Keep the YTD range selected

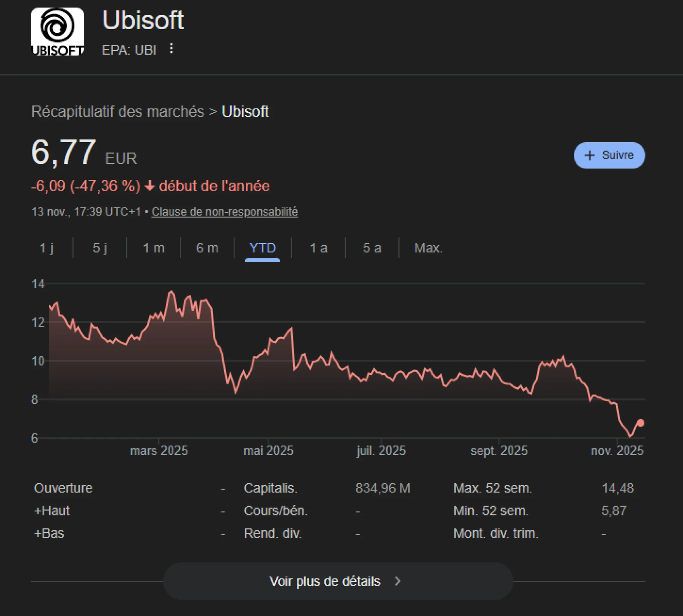click(x=262, y=248)
